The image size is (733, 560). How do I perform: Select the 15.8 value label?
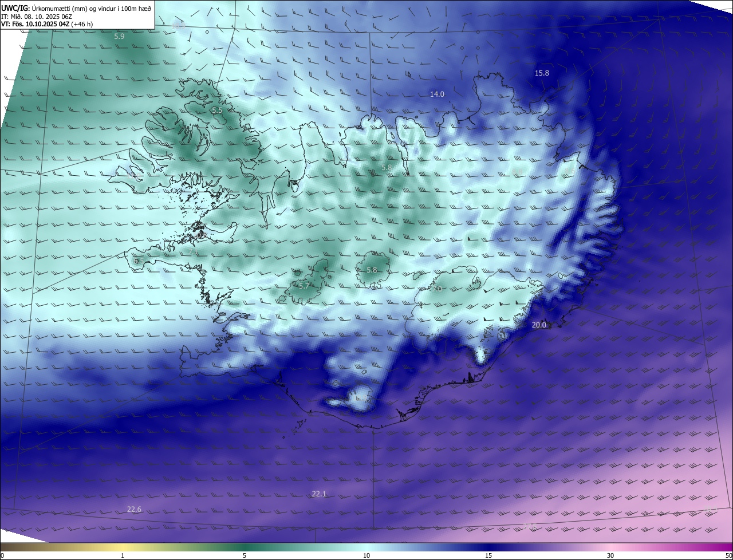click(542, 73)
